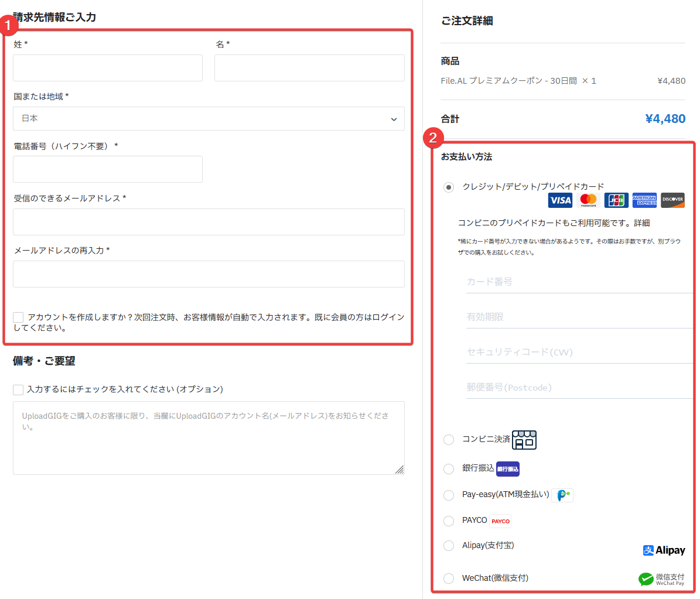This screenshot has height=599, width=700.
Task: Click the VISA card logo
Action: click(x=560, y=200)
